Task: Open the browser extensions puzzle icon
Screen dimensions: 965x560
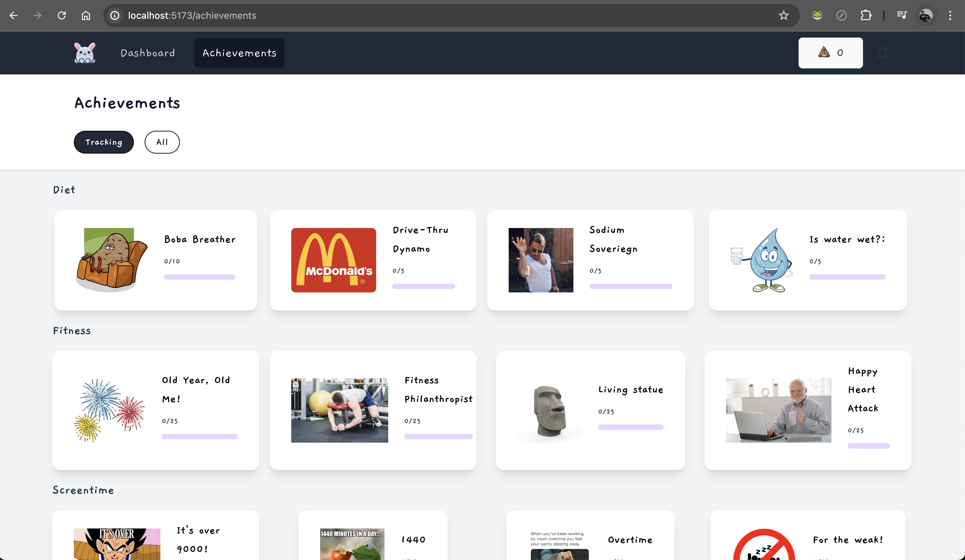Action: [x=866, y=15]
